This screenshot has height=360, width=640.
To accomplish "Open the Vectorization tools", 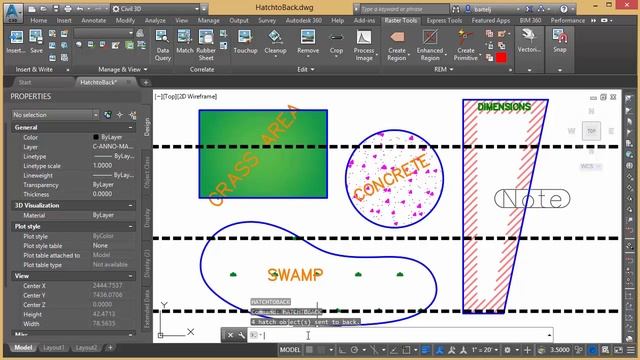I will [x=529, y=41].
